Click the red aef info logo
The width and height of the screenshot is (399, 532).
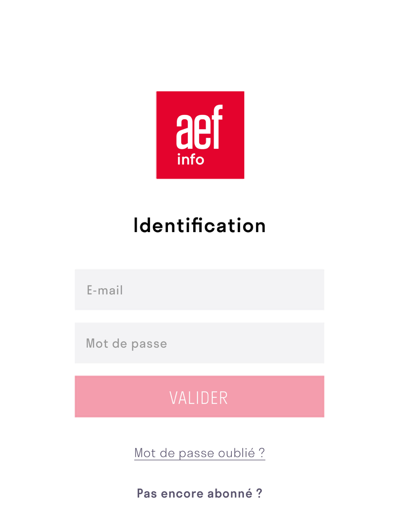(x=200, y=135)
